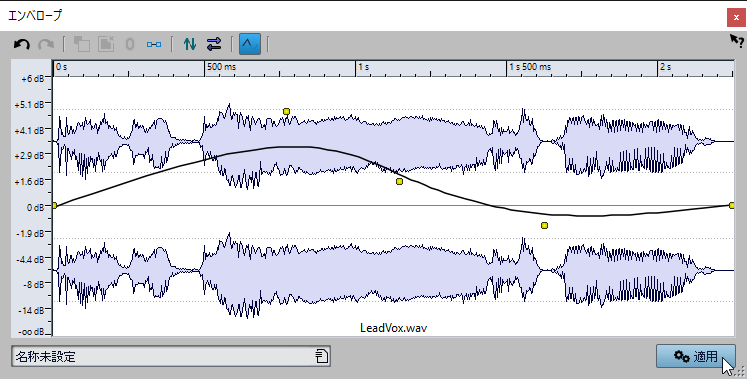Click the copy envelope points icon
747x379 pixels.
tap(81, 44)
